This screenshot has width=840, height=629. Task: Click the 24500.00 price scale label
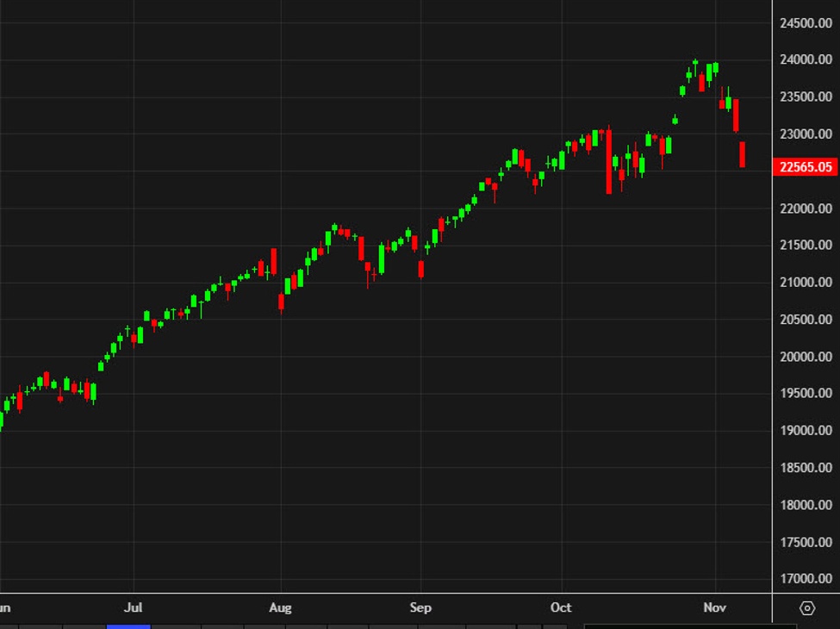click(x=806, y=23)
